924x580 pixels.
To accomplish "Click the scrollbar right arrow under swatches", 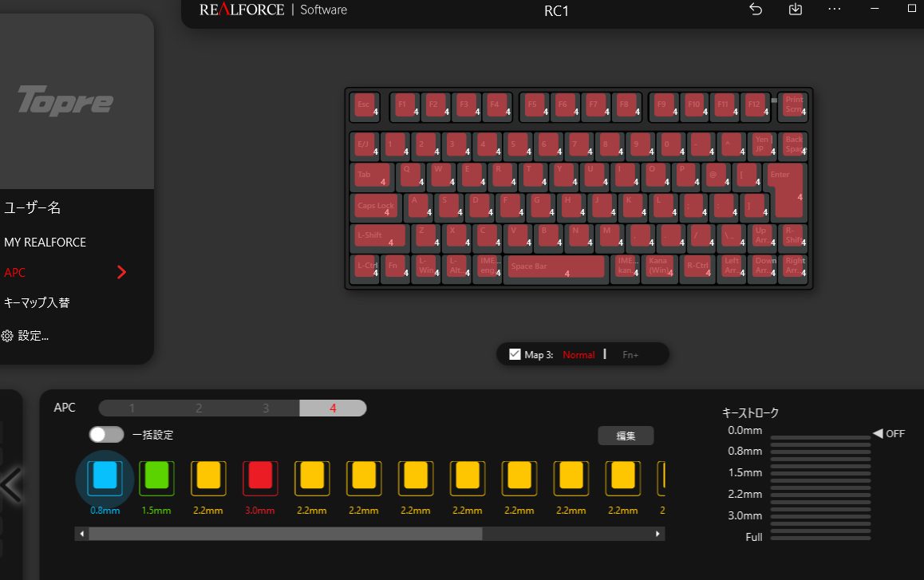I will tap(657, 534).
